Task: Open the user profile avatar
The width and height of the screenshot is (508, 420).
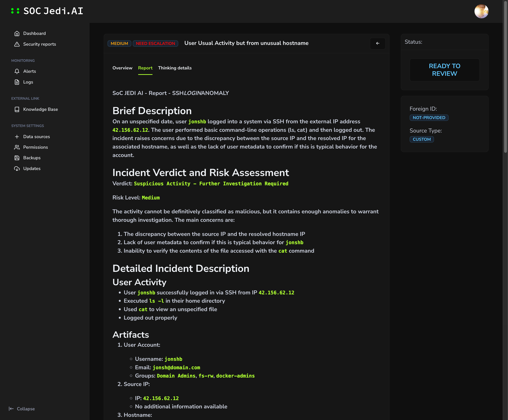Action: click(x=481, y=11)
